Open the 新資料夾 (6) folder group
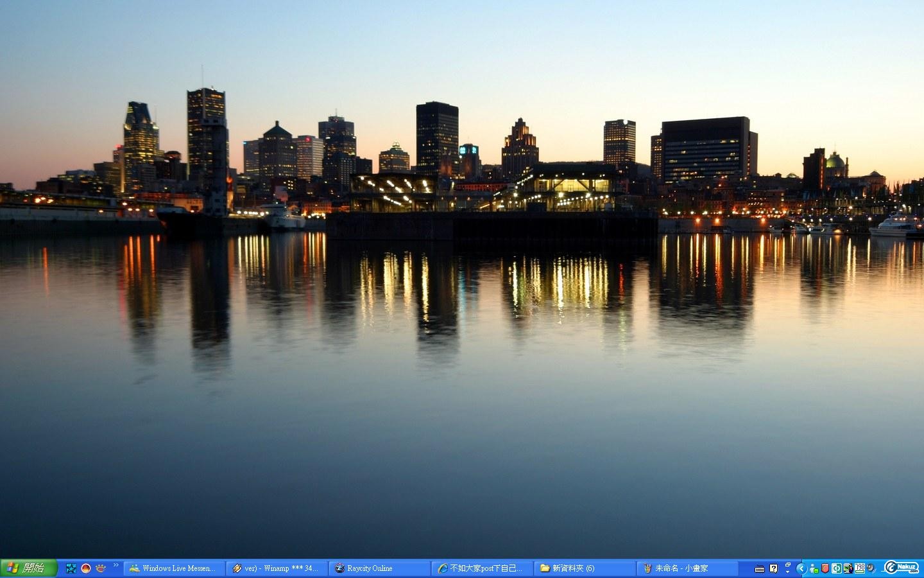Screen dimensions: 924x578 [x=584, y=568]
